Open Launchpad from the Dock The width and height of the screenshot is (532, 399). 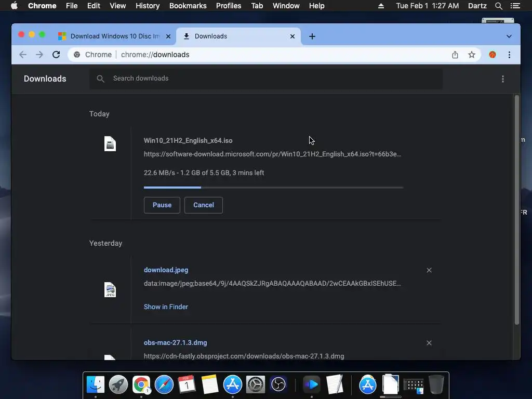coord(118,384)
